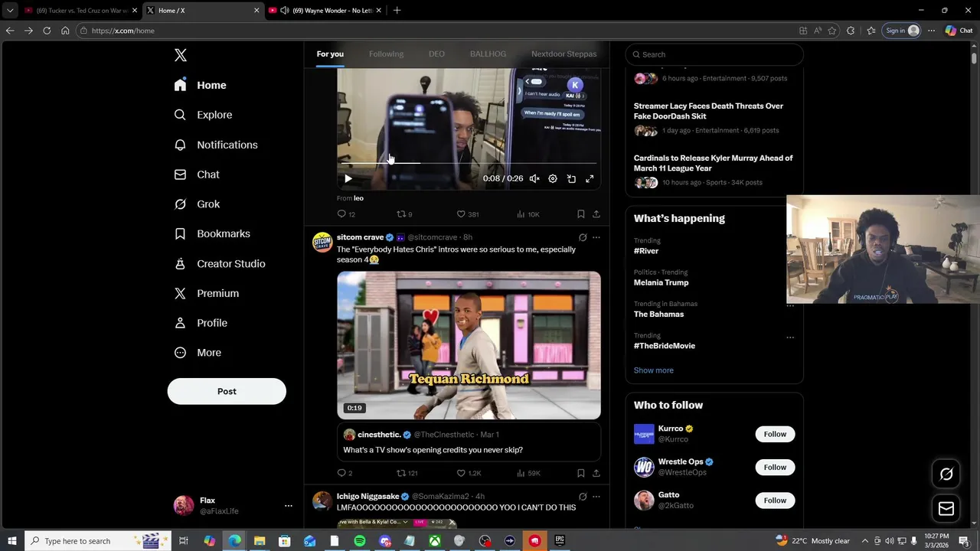This screenshot has height=551, width=980.
Task: Switch to Nextdoor Steppas tab
Action: 563,54
